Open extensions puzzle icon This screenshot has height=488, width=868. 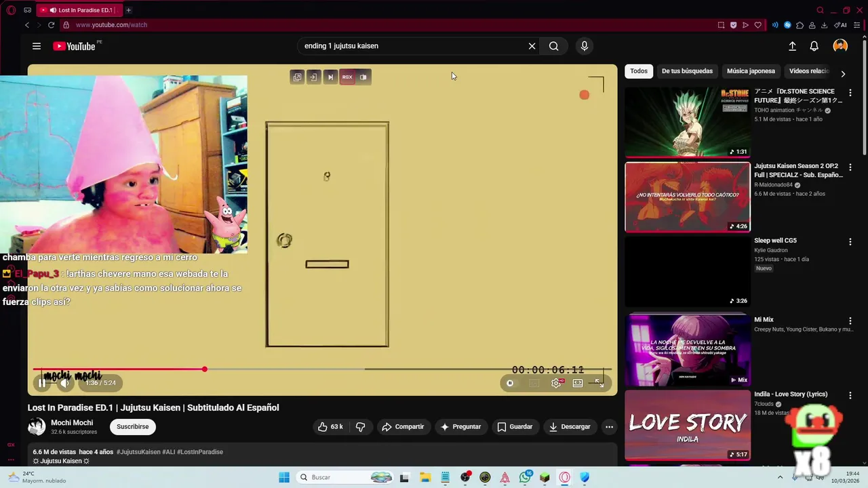pos(800,25)
